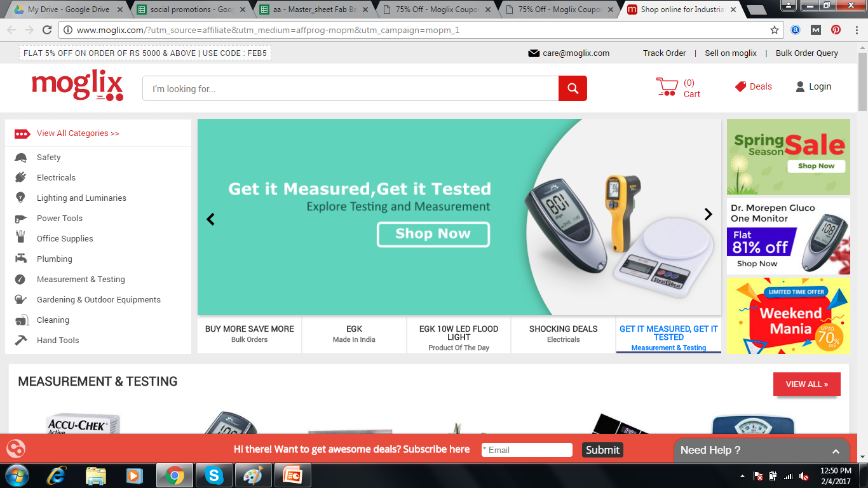Viewport: 868px width, 488px height.
Task: Open the Measurement & Testing category link
Action: coord(81,279)
